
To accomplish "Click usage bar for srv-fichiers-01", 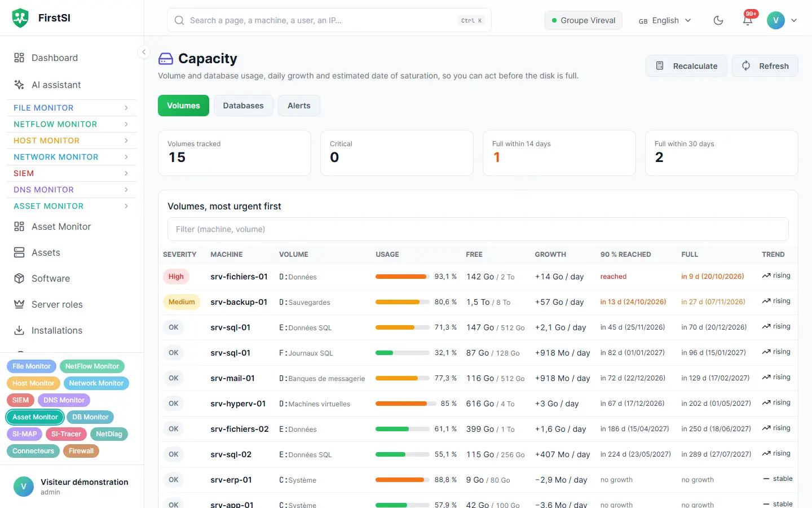I will (x=403, y=277).
